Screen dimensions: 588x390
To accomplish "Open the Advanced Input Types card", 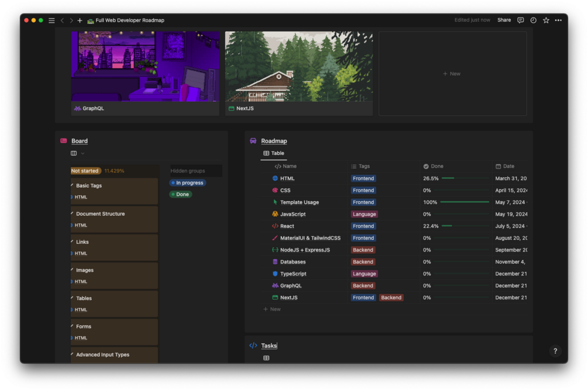I will (x=114, y=355).
